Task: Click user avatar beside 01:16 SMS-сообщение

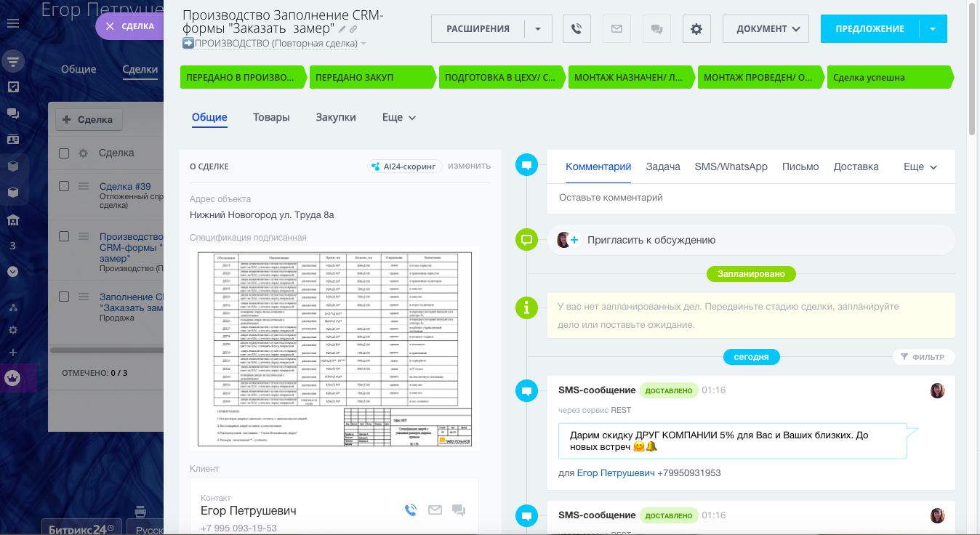Action: pos(938,390)
